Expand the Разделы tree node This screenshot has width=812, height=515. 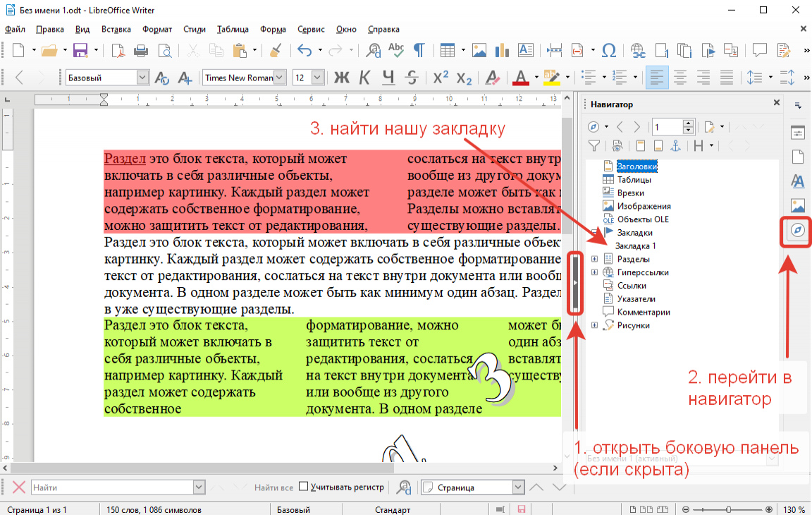(594, 259)
